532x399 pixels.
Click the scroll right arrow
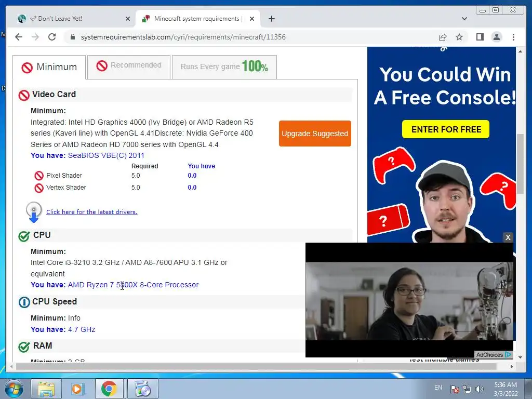coord(512,366)
